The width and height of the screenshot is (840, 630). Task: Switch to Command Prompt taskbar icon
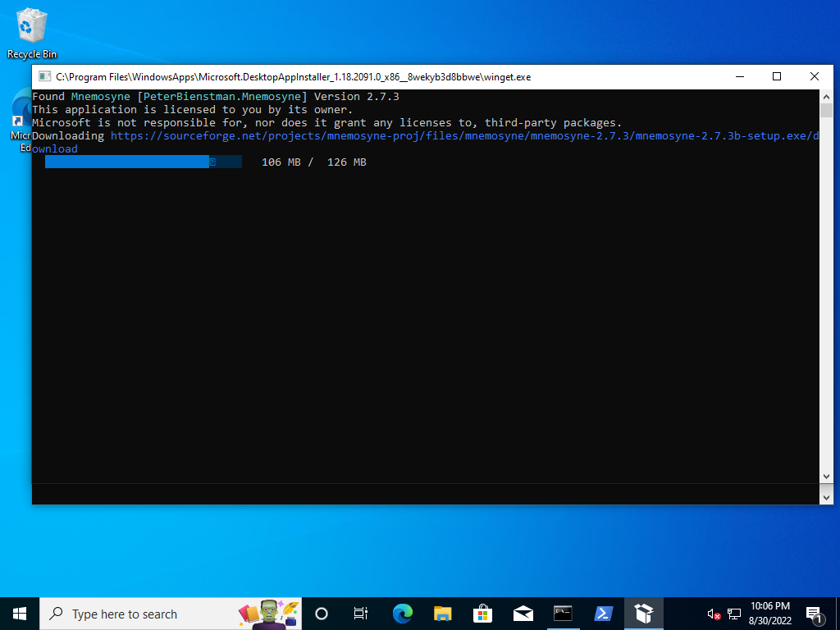point(563,614)
